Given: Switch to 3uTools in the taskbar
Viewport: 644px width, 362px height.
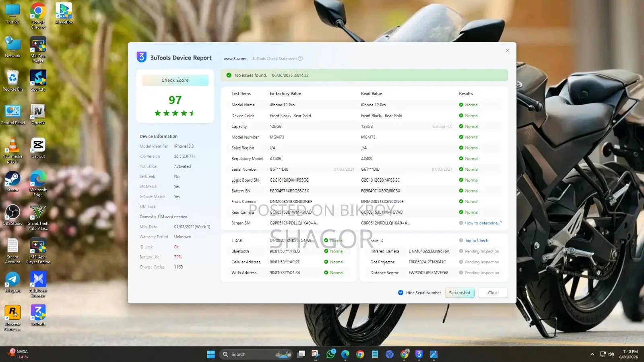Looking at the screenshot, I should click(x=419, y=354).
